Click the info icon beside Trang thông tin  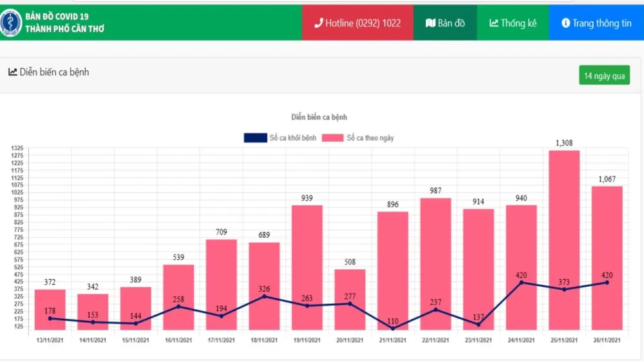[565, 23]
